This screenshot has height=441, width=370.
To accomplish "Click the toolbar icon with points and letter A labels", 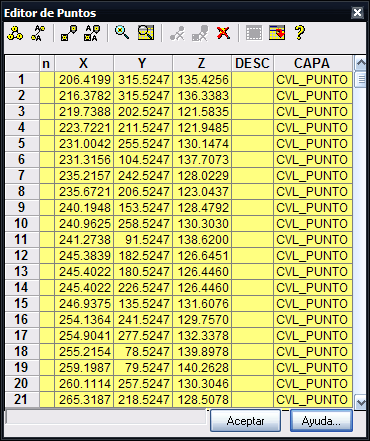I will pyautogui.click(x=38, y=33).
